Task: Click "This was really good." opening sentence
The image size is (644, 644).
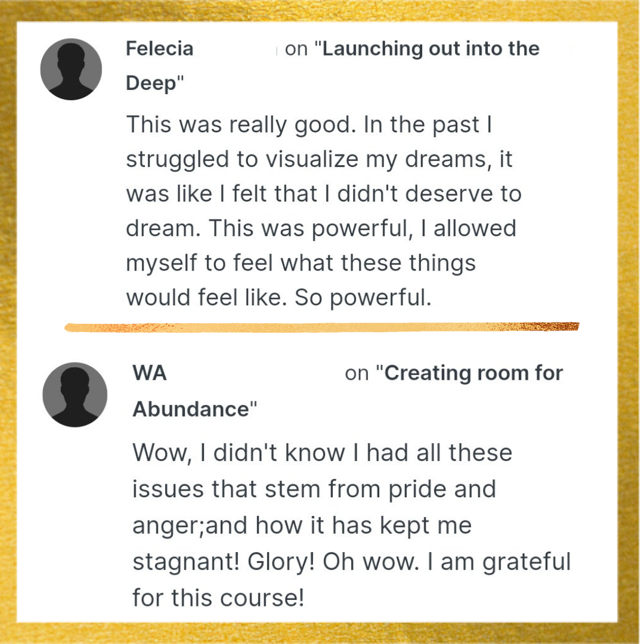Action: click(241, 125)
